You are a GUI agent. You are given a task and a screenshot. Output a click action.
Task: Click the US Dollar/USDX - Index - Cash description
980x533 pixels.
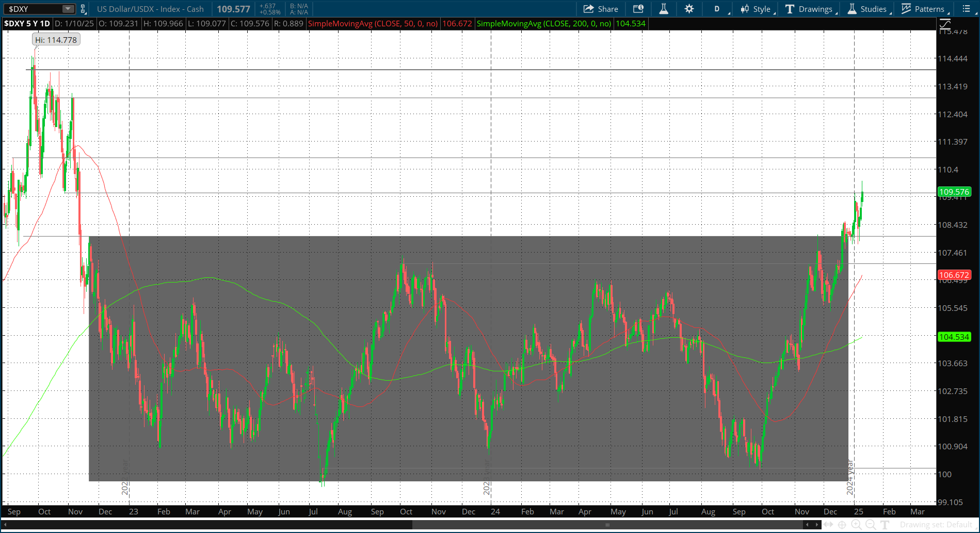click(150, 9)
